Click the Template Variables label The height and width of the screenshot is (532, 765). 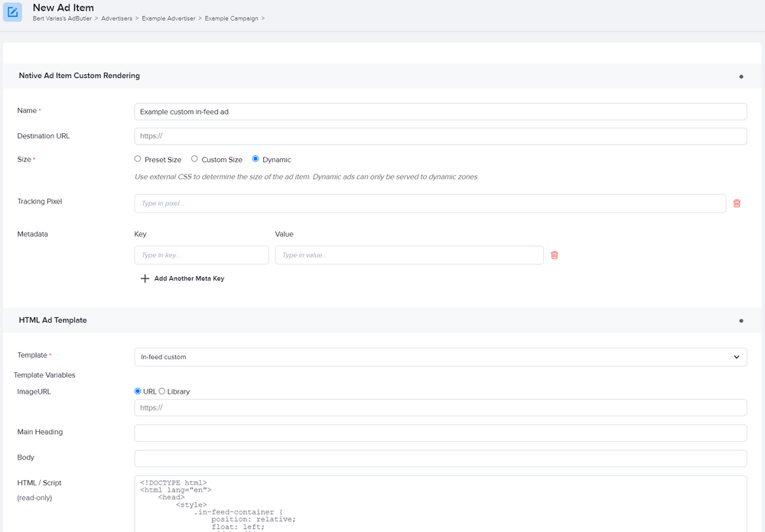tap(44, 375)
